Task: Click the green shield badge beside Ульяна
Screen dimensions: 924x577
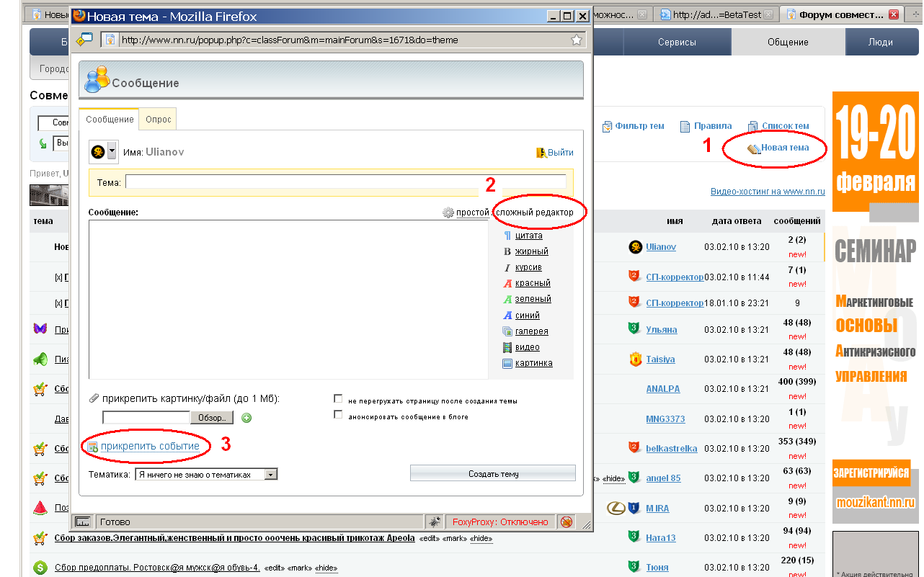Action: 634,329
